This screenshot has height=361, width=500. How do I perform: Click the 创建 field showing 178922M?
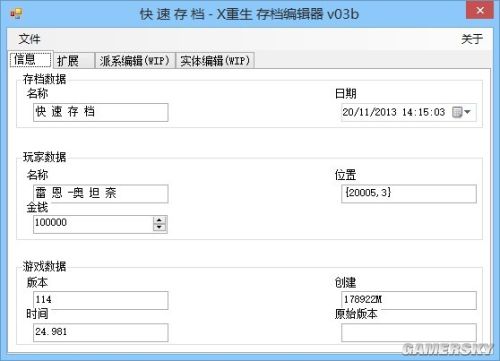[x=409, y=300]
